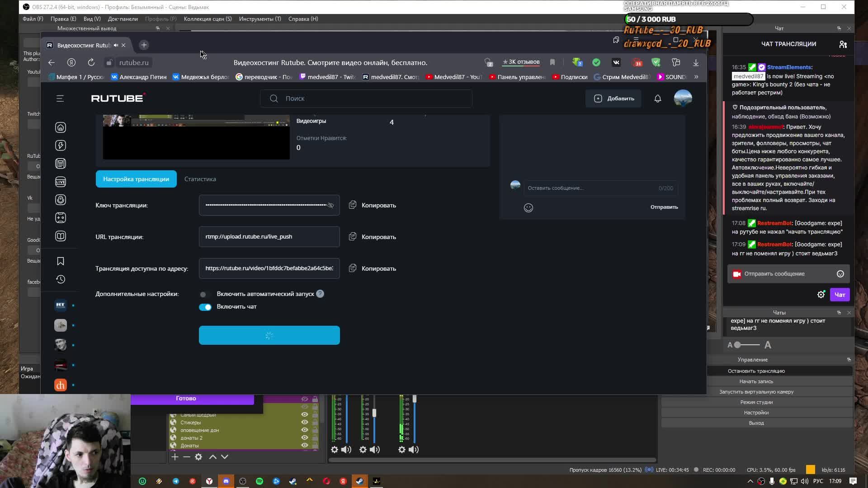This screenshot has height=488, width=868.
Task: Disable the "Включить чат" toggle
Action: click(x=205, y=307)
